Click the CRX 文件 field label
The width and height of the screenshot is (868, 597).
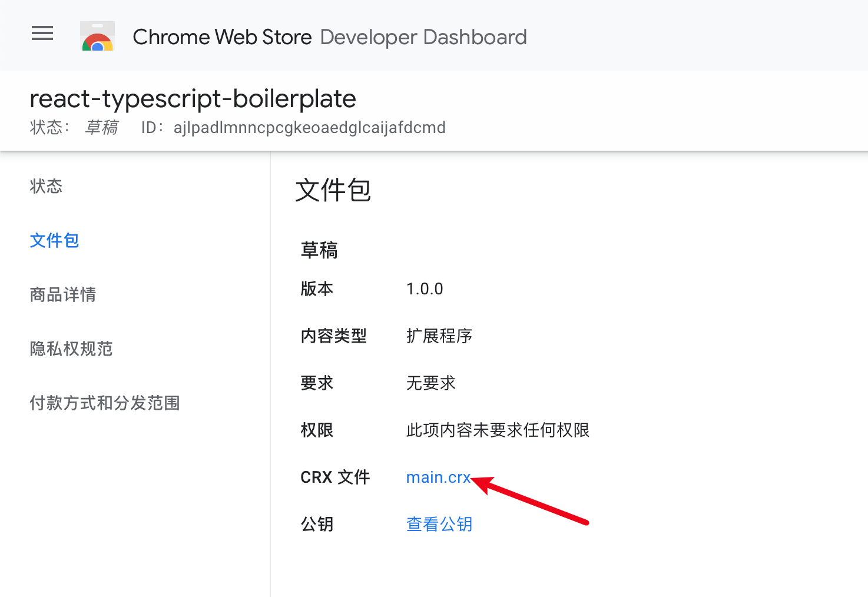[x=335, y=477]
